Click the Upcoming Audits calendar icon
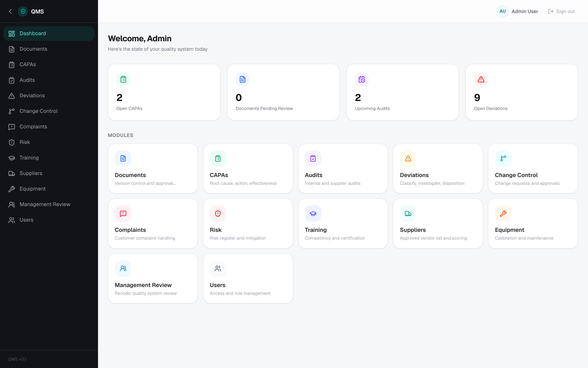 [362, 79]
